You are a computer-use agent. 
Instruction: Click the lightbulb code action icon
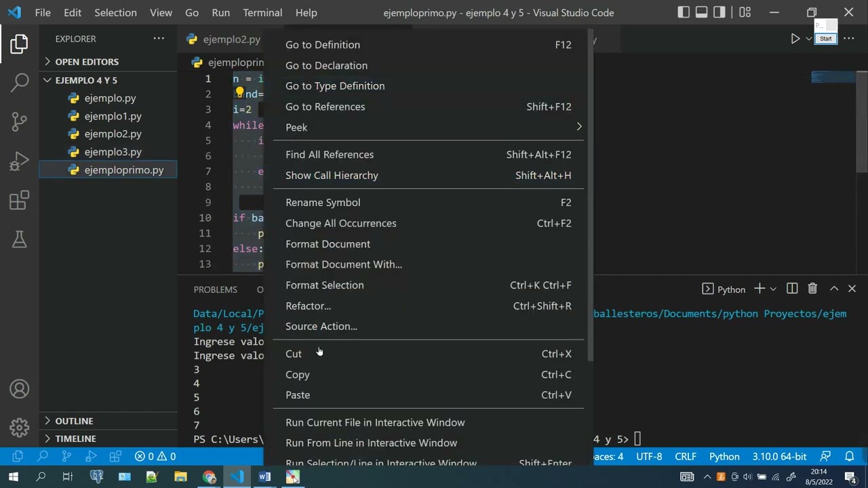coord(239,94)
